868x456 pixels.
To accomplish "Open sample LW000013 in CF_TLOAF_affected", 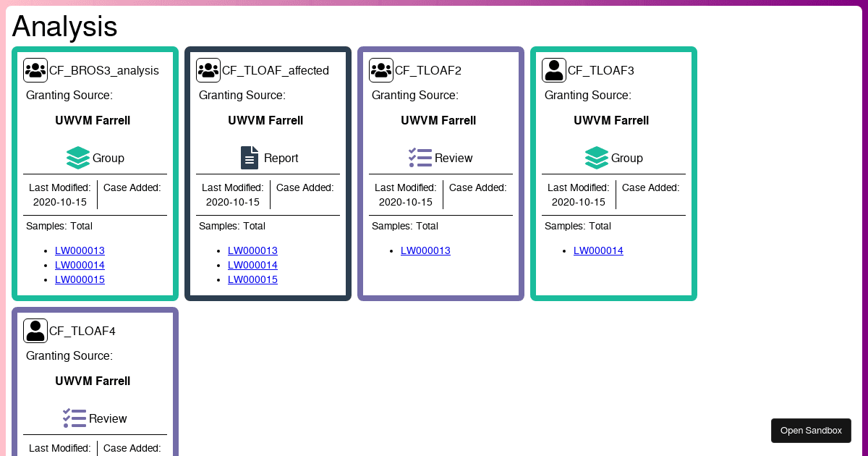I will click(252, 250).
